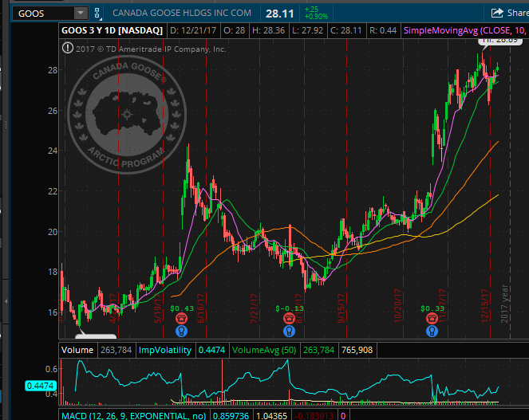Click the 10/20/17 expiration date marker
Viewport: 529px width, 420px height.
398,305
